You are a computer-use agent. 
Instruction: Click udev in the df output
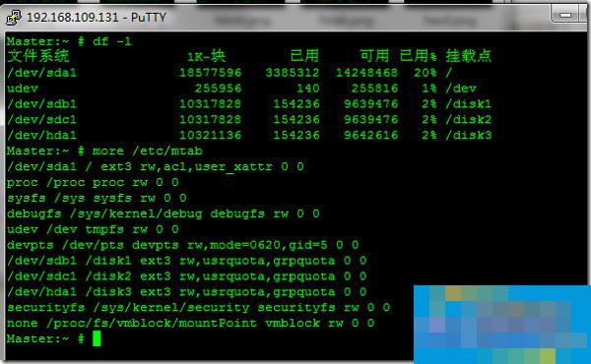(23, 89)
